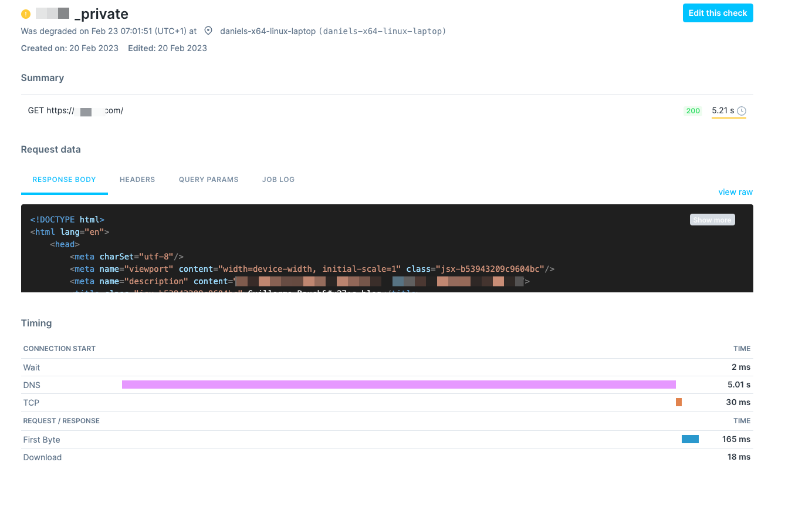The width and height of the screenshot is (812, 526).
Task: Click the 30 ms TCP time value
Action: pyautogui.click(x=738, y=402)
